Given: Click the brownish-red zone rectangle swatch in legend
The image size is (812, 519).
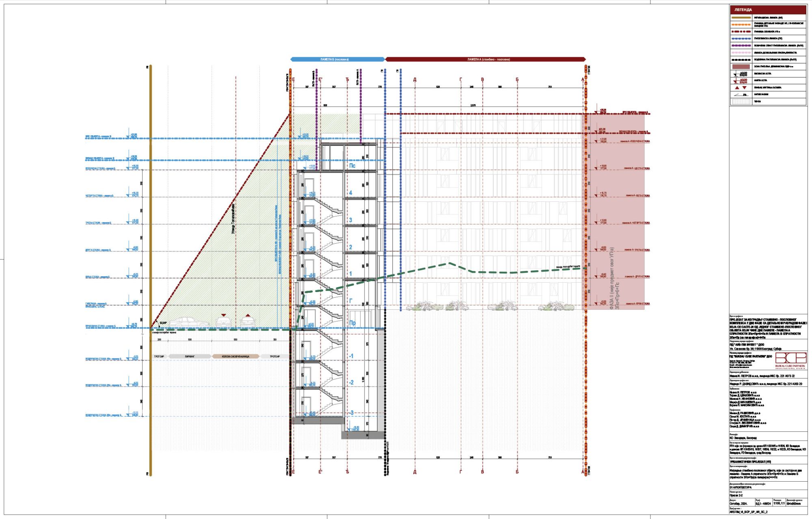Looking at the screenshot, I should (741, 67).
